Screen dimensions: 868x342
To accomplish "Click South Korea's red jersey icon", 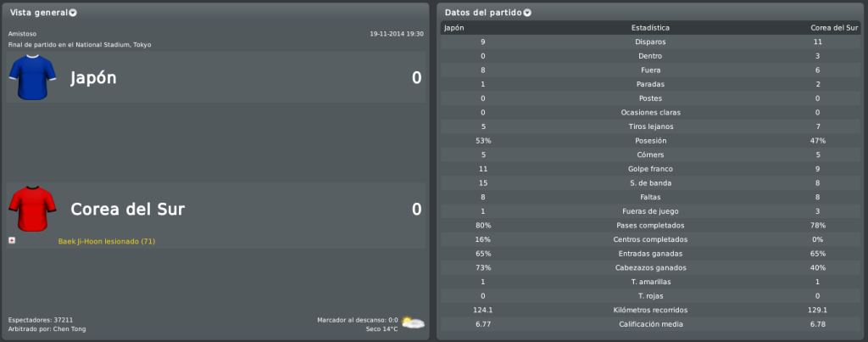I will [x=32, y=209].
